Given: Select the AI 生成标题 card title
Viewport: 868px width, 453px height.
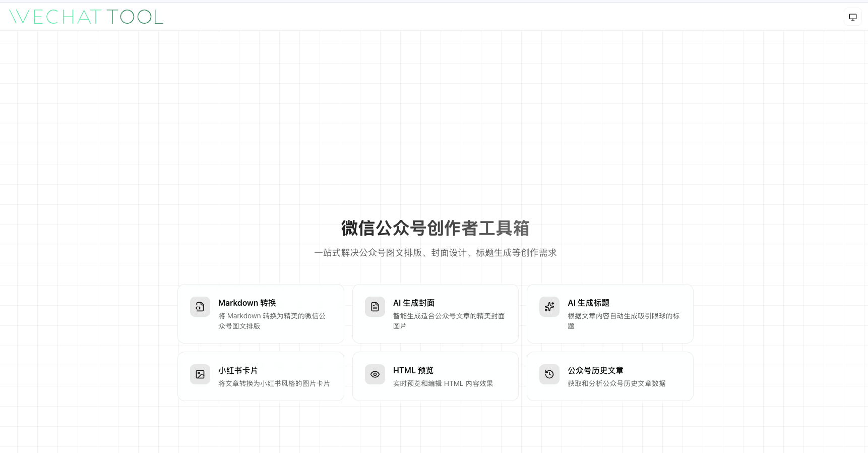Looking at the screenshot, I should 588,303.
